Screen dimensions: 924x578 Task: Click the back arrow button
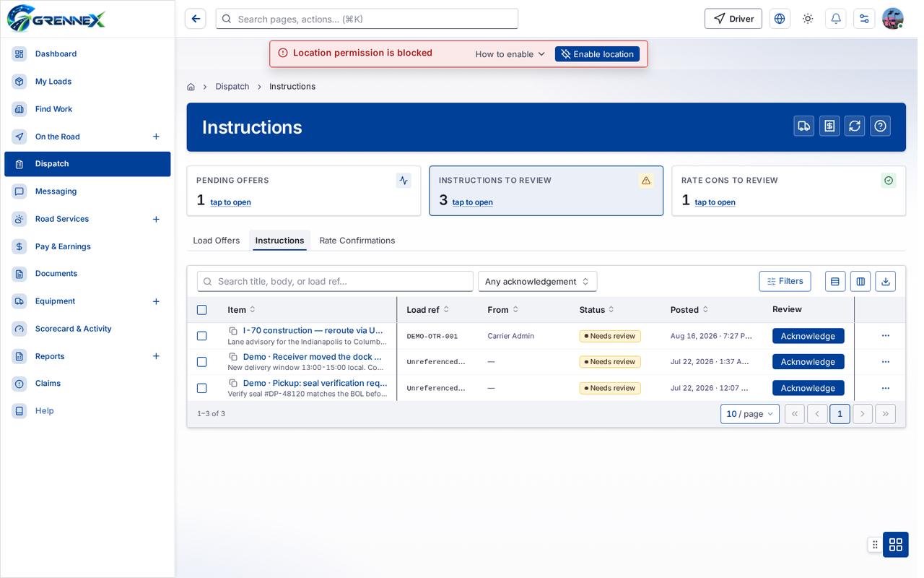196,19
